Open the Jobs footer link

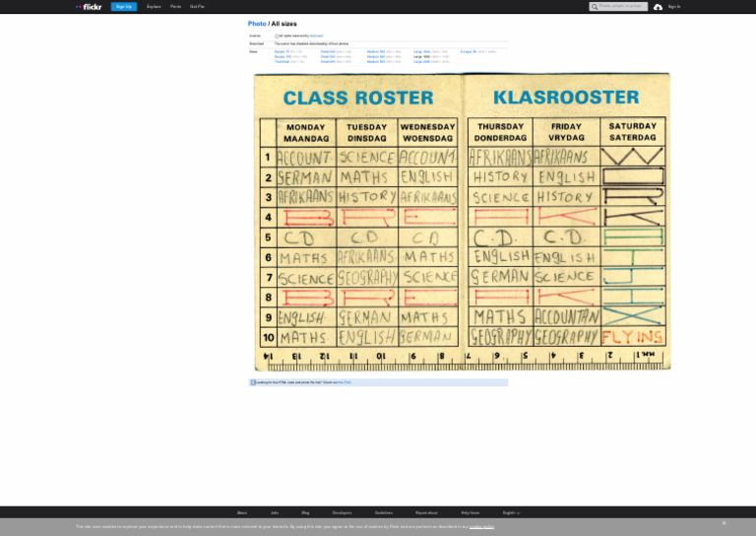[275, 512]
